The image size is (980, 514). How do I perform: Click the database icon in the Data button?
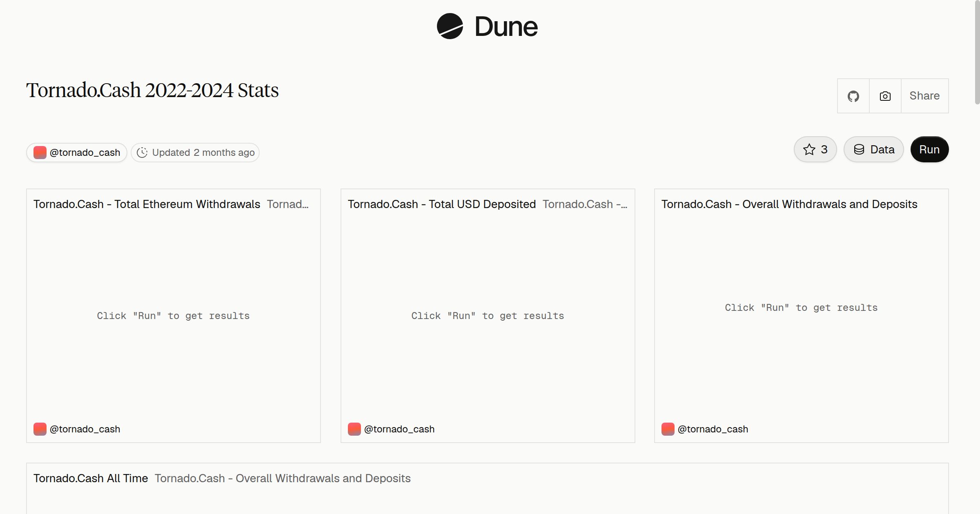point(859,149)
